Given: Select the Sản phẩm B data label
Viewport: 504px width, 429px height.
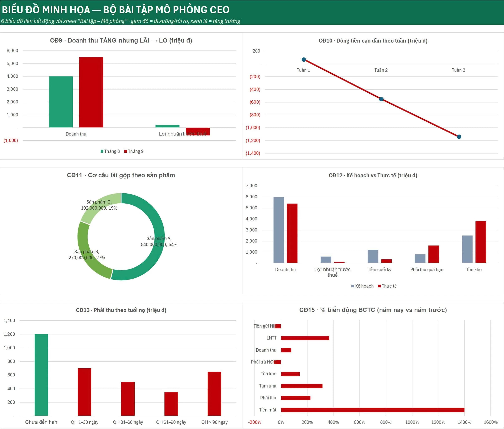Looking at the screenshot, I should tap(87, 255).
